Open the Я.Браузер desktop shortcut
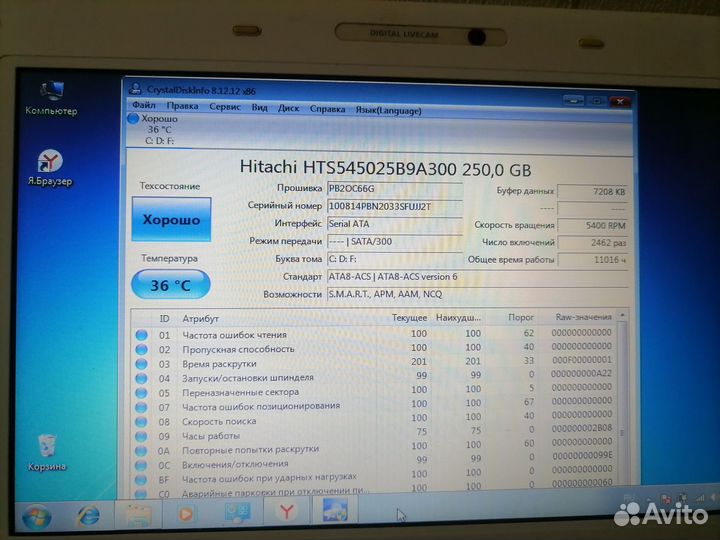The width and height of the screenshot is (720, 540). coord(50,168)
